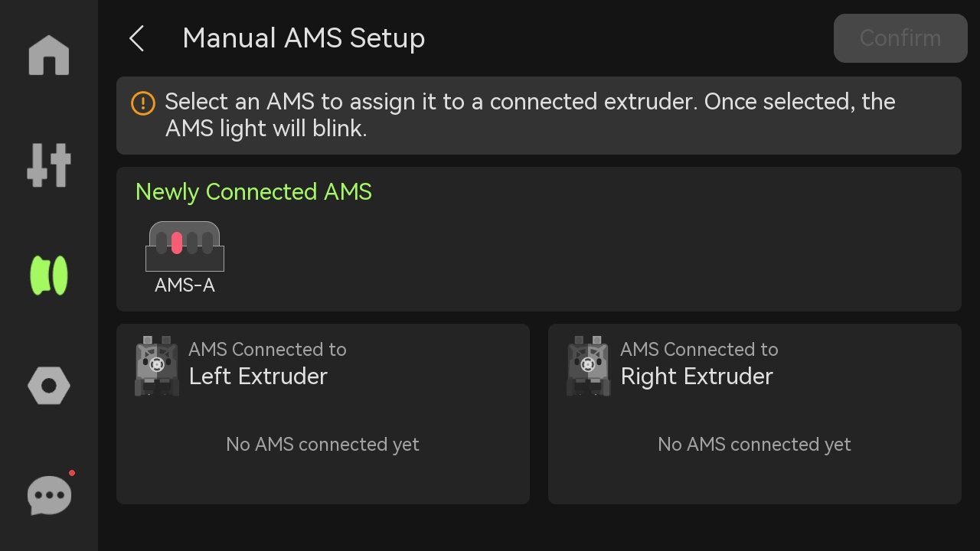Select the Left Extruder panel

[323, 414]
